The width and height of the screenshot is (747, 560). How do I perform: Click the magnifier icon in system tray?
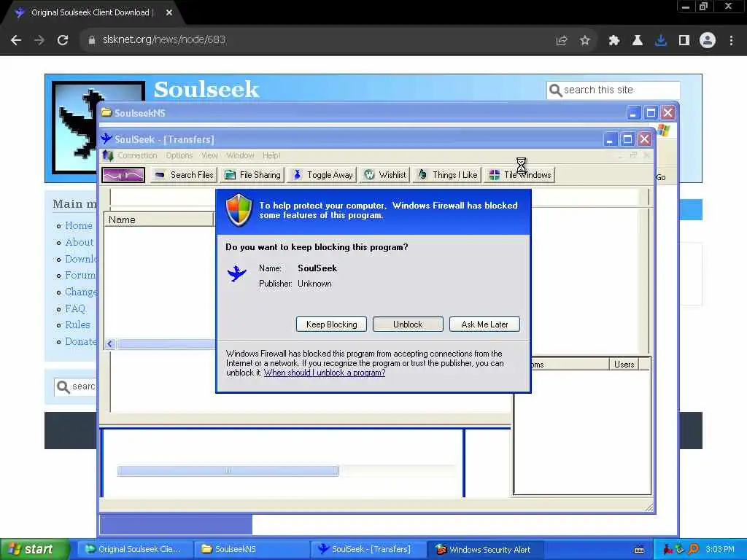[x=694, y=549]
